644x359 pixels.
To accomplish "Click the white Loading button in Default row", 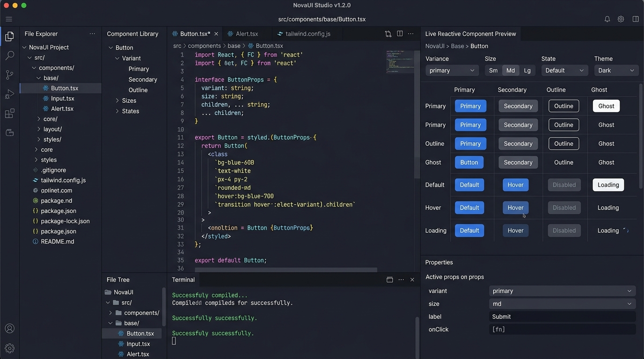I will pyautogui.click(x=608, y=185).
